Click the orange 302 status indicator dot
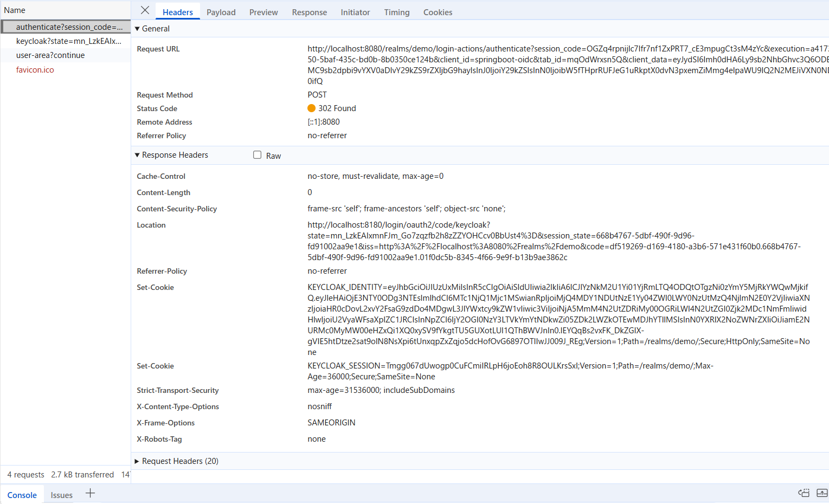Screen dimensions: 829x504 point(311,108)
